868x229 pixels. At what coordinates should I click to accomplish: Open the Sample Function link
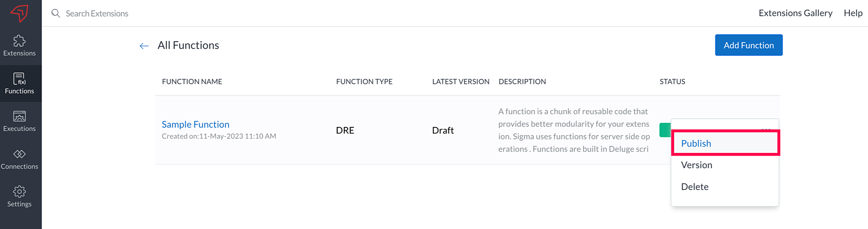coord(195,124)
